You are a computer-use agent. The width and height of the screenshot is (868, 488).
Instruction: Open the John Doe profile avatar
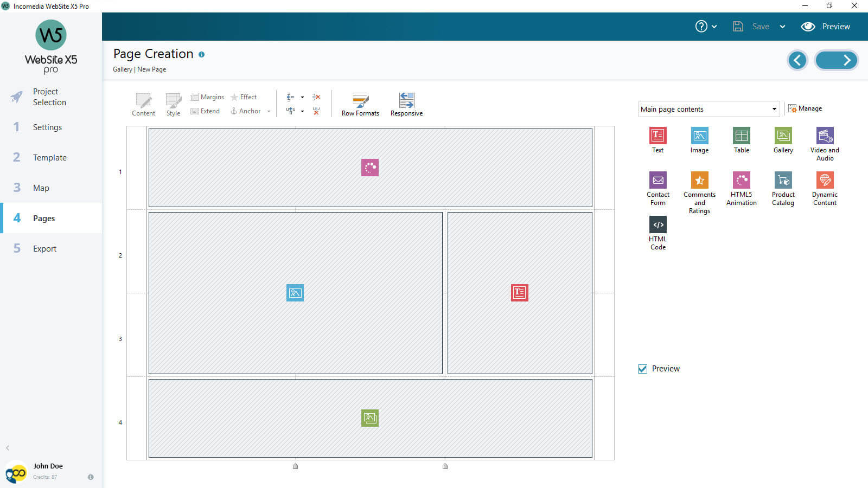16,472
